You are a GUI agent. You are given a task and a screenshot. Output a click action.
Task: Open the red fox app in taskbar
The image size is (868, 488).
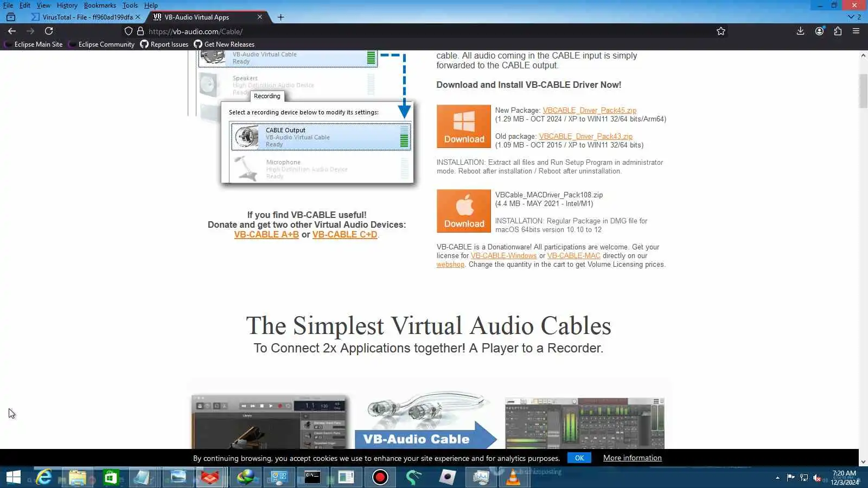210,477
